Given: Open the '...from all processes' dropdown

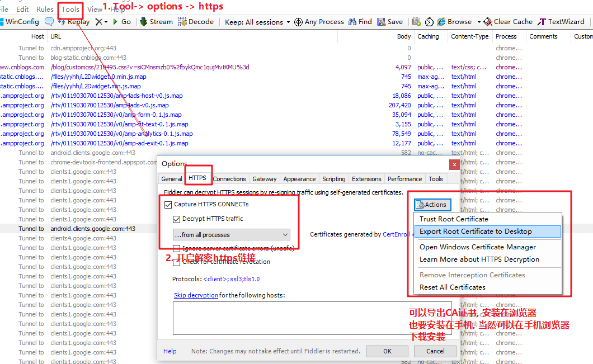Looking at the screenshot, I should tap(232, 235).
